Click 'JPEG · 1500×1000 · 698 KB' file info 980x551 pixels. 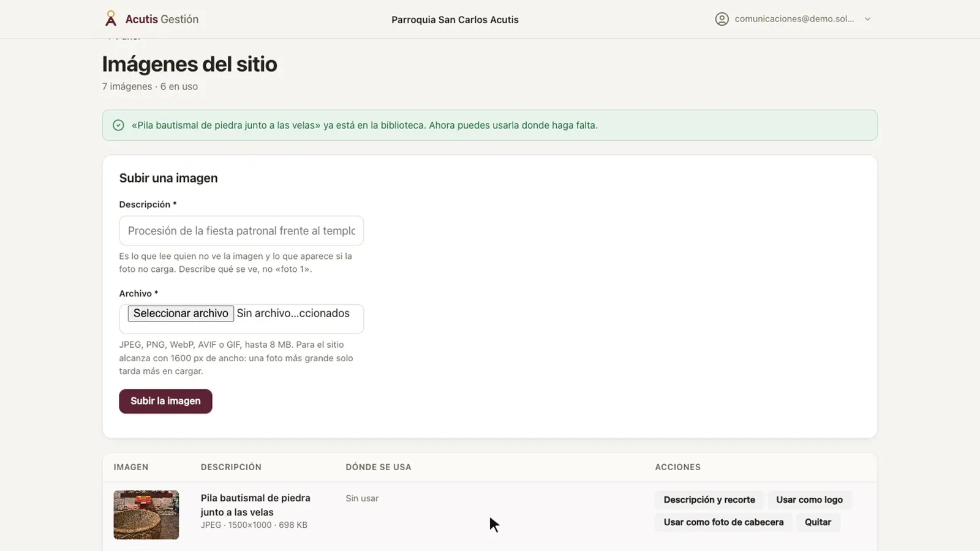[x=254, y=525]
